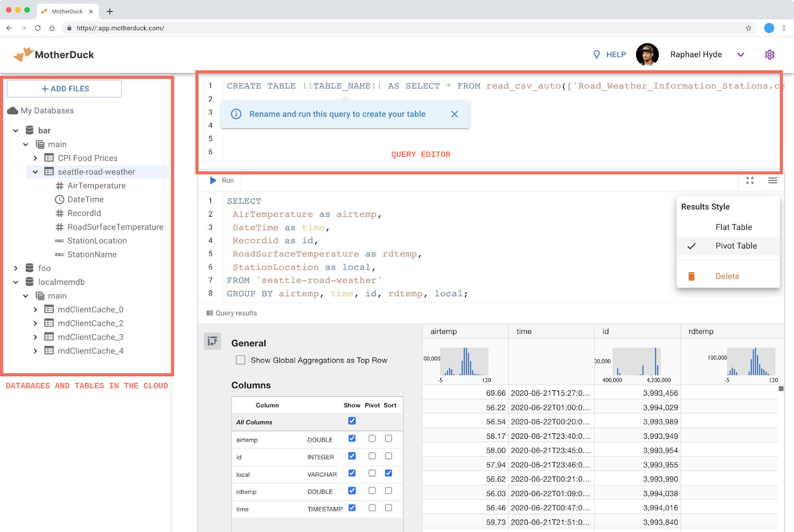Collapse the seattle-road-weather table
The height and width of the screenshot is (532, 794).
click(35, 172)
